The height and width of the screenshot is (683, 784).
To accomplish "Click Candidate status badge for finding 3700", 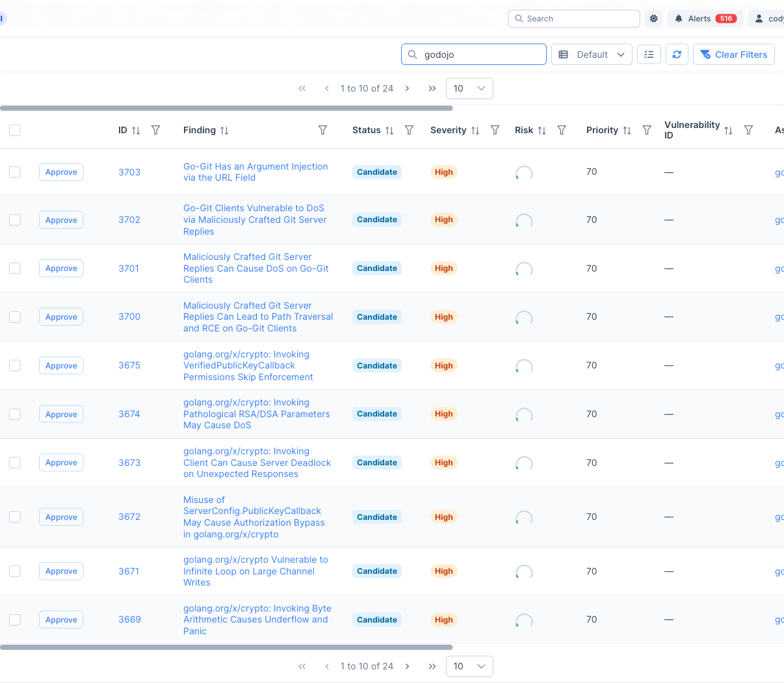I will click(377, 317).
